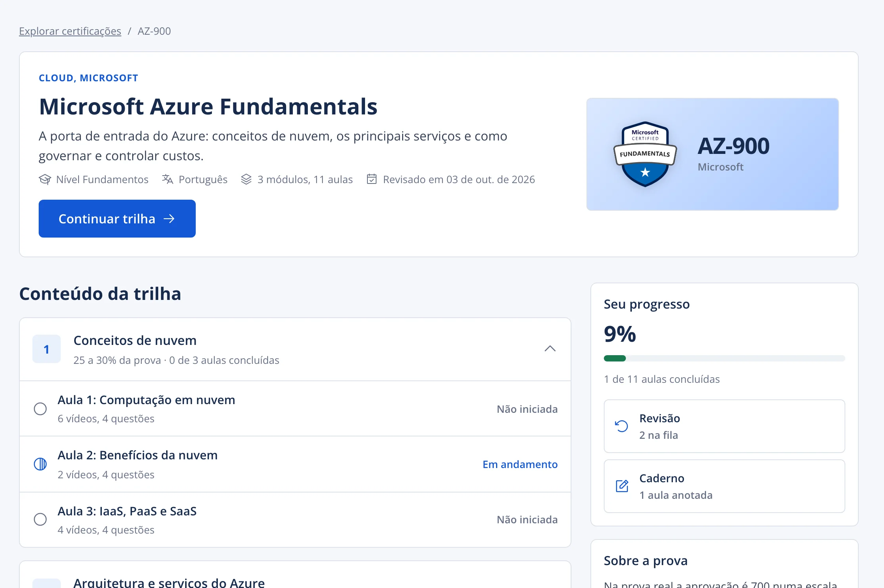Click Revisado em 03 de out. de 2026

tap(459, 180)
